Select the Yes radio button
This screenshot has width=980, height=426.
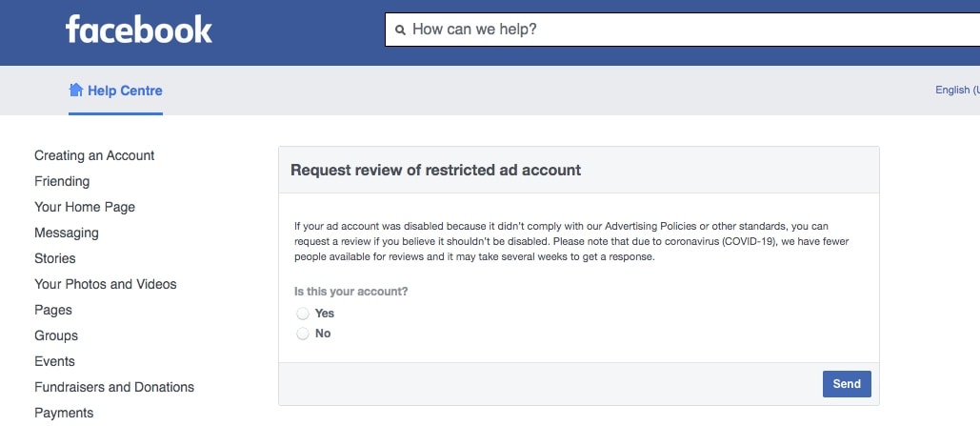pos(303,314)
